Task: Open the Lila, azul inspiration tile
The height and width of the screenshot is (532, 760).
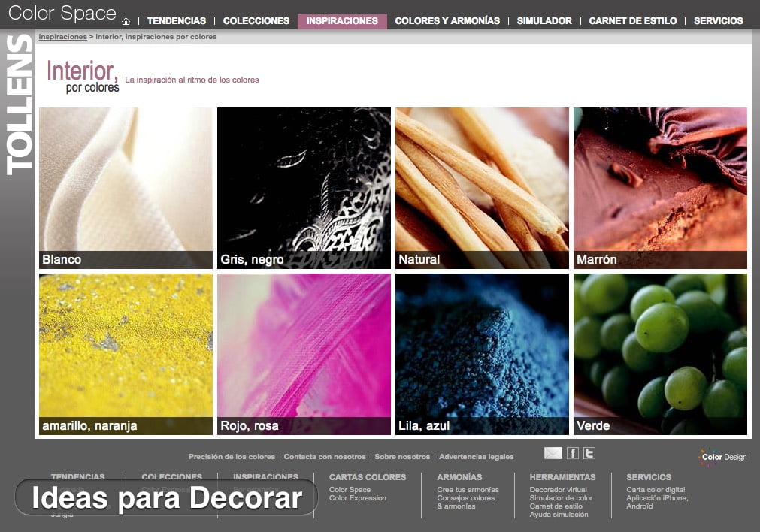Action: (x=483, y=354)
